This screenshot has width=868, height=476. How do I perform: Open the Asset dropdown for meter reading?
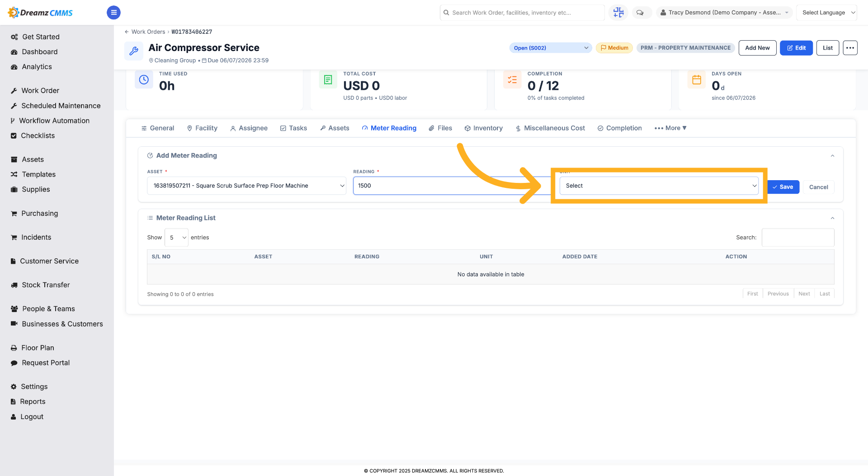click(x=246, y=186)
